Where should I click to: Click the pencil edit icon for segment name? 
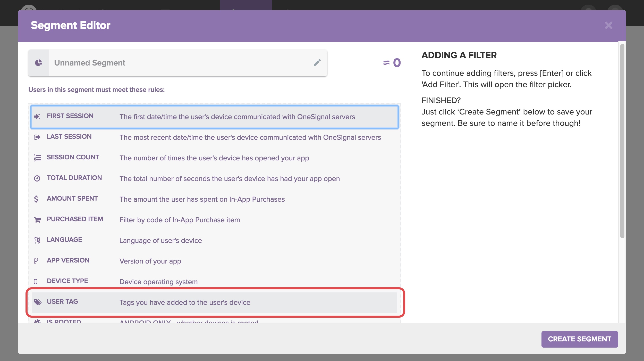click(317, 63)
